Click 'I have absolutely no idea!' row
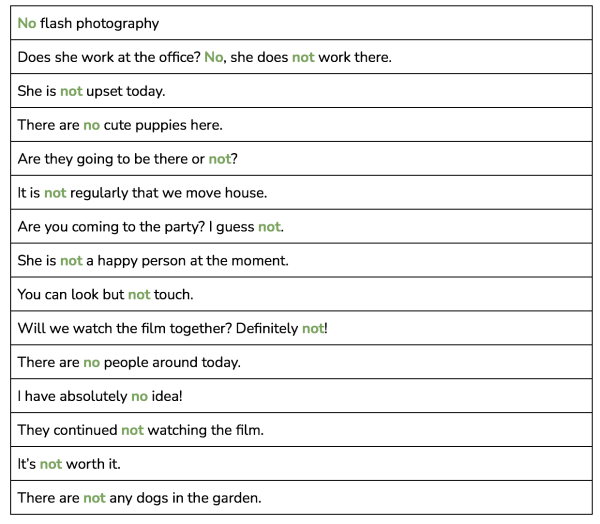This screenshot has width=600, height=524. tap(301, 396)
